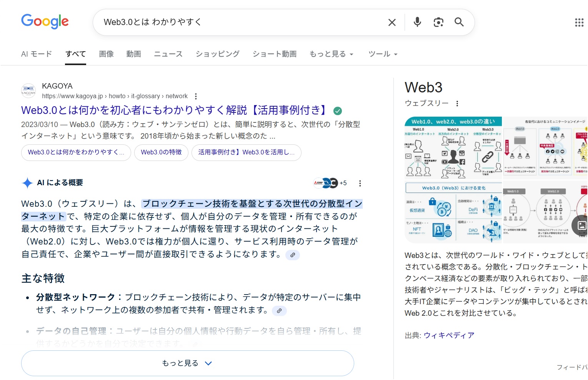Click the AI overview sparkle icon
Screen dimensions: 588x380
(27, 183)
